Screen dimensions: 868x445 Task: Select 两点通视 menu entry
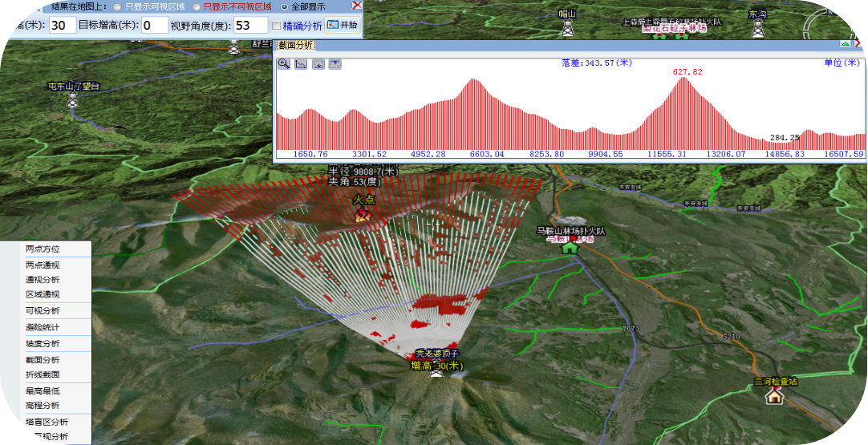[43, 265]
